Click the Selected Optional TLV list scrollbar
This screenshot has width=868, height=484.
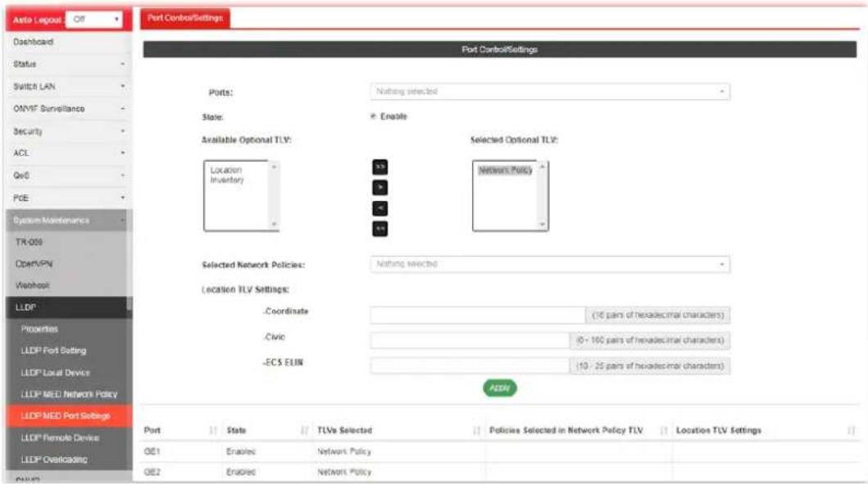542,195
